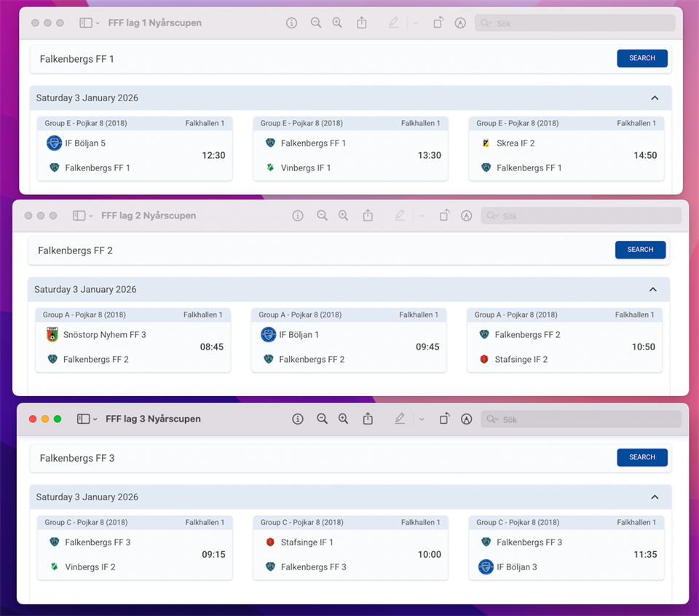Collapse Saturday 3 January section under Falkenbergs FF 3
Viewport: 699px width, 616px height.
pos(654,497)
